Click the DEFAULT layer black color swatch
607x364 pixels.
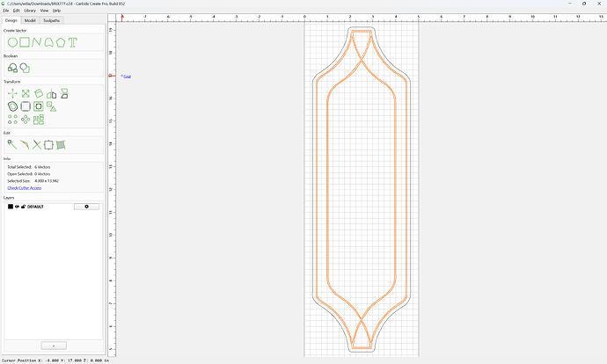pos(11,207)
